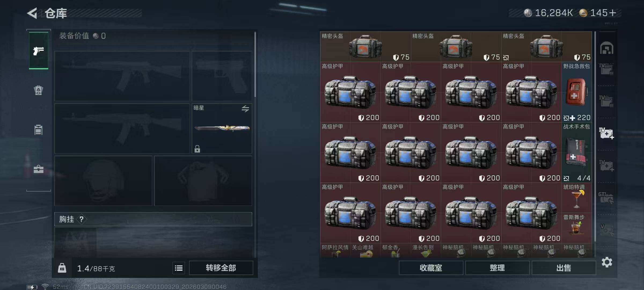Click the plus next to 145 currency

point(613,13)
